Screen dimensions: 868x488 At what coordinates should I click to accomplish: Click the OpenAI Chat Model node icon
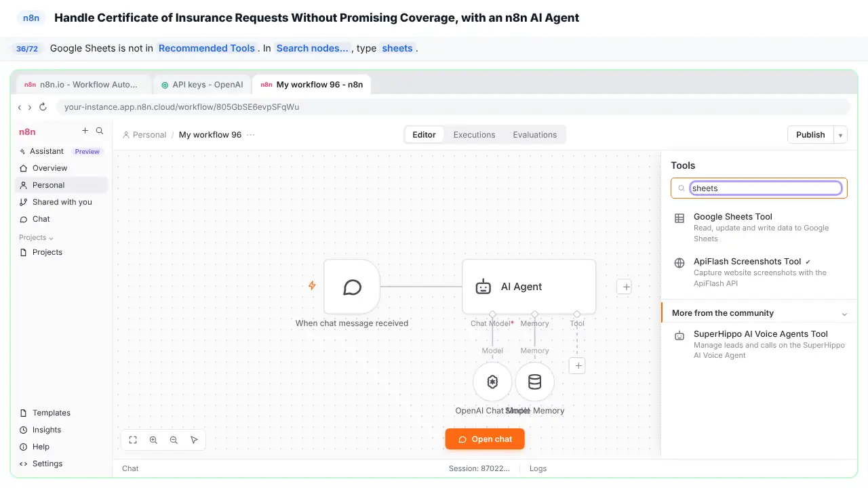click(492, 382)
